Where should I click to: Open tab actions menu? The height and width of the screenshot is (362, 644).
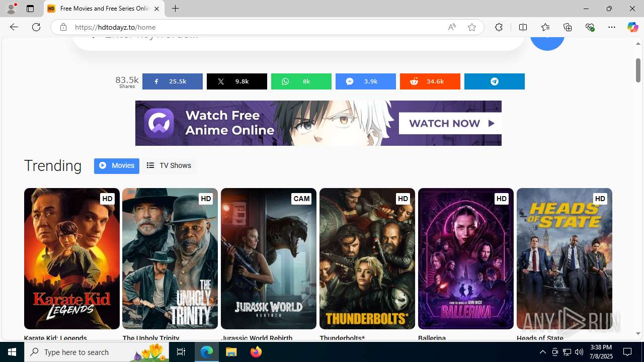point(30,9)
